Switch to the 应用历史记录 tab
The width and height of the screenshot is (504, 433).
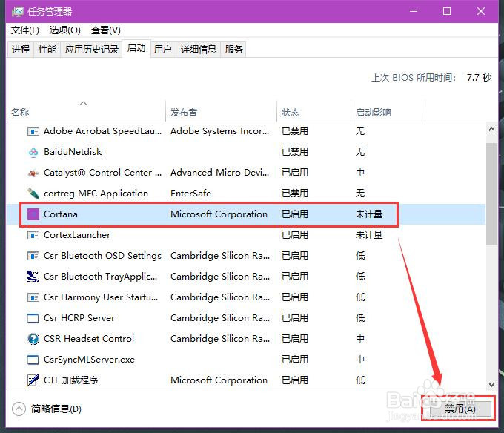92,49
